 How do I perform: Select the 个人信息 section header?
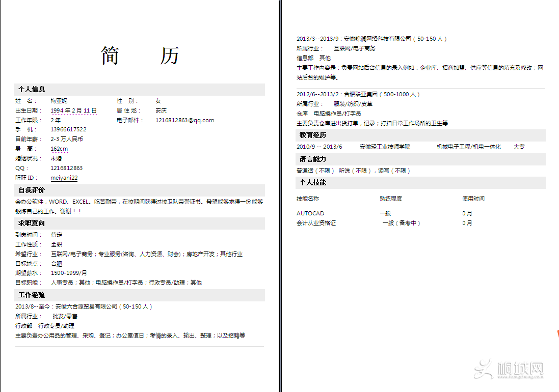coord(33,89)
